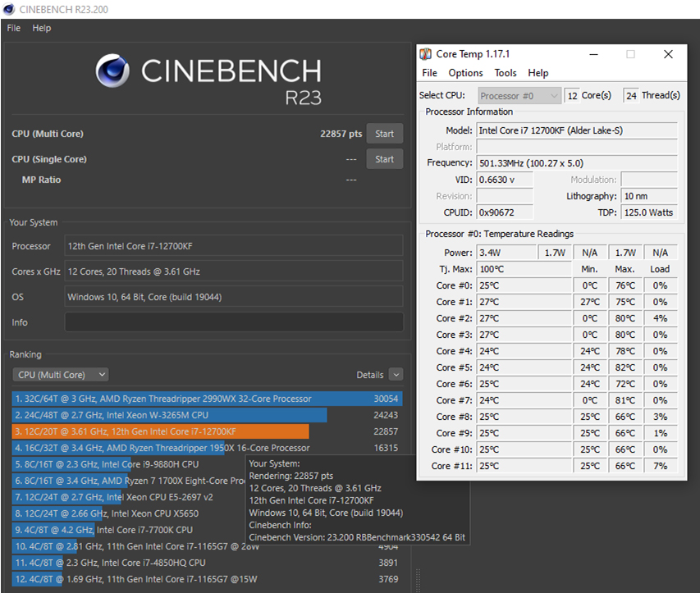
Task: Select the orange 12th Gen i7-12700KF ranking row
Action: point(207,431)
